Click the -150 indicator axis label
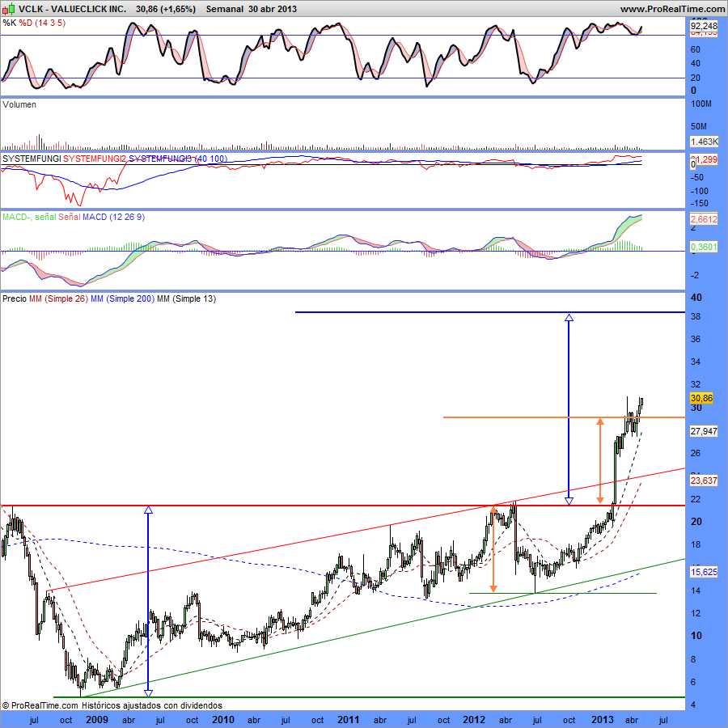The image size is (728, 728). tap(700, 203)
